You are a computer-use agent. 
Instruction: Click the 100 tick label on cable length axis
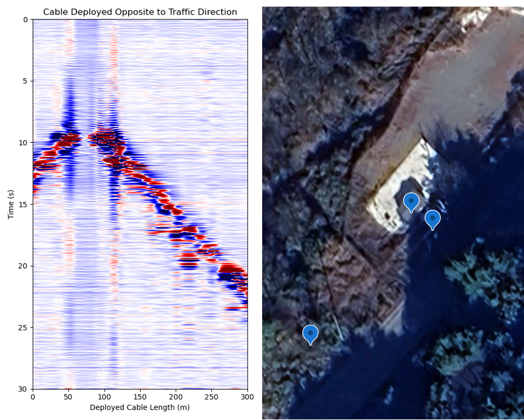click(104, 397)
